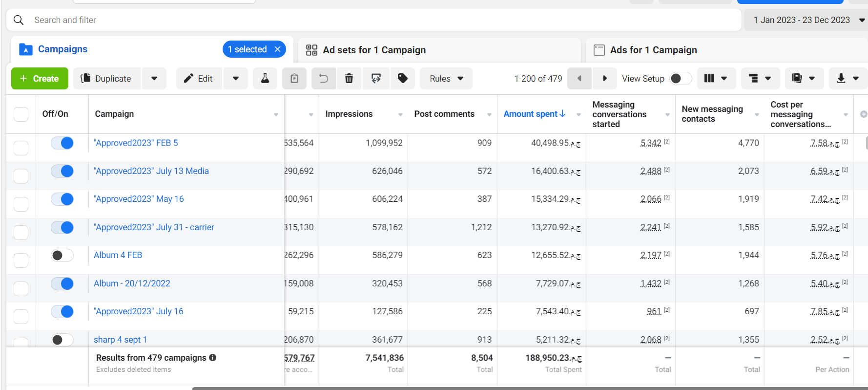Open "Approved2023" July 16 campaign link
Image resolution: width=868 pixels, height=390 pixels.
pyautogui.click(x=139, y=311)
